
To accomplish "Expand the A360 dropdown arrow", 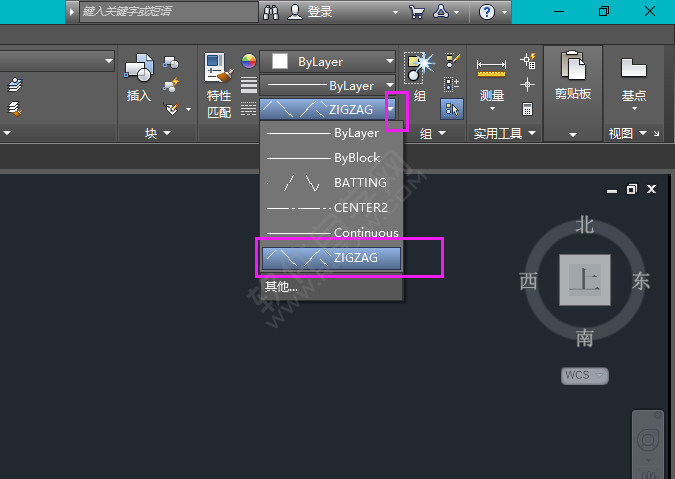I will pos(456,12).
